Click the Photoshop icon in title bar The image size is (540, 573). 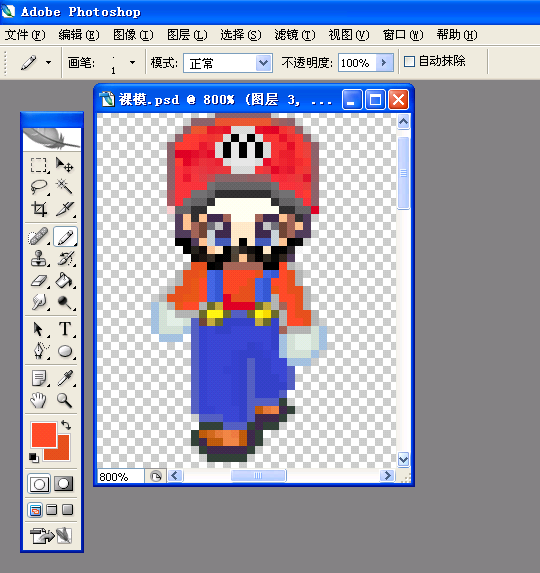pyautogui.click(x=8, y=11)
